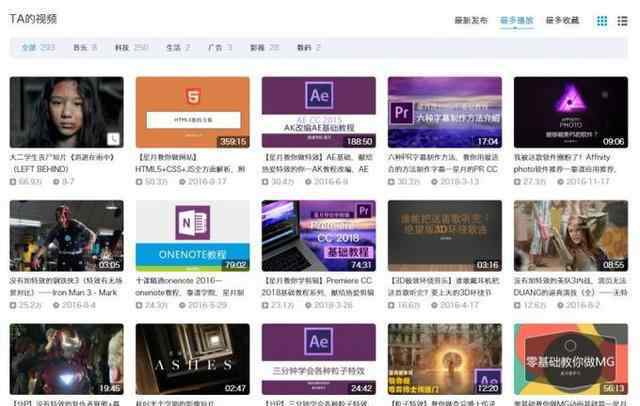
Task: Open the glowing portal street thumbnail 12:20
Action: [445, 359]
